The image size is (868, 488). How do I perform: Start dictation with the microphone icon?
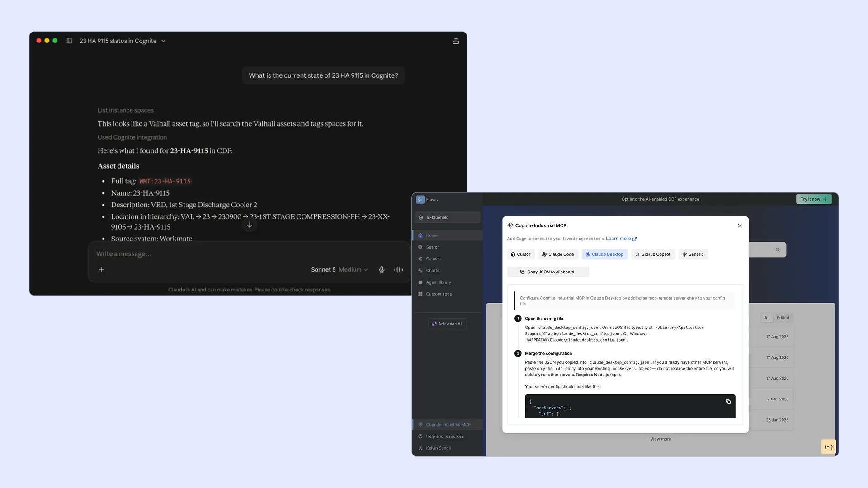click(x=382, y=270)
